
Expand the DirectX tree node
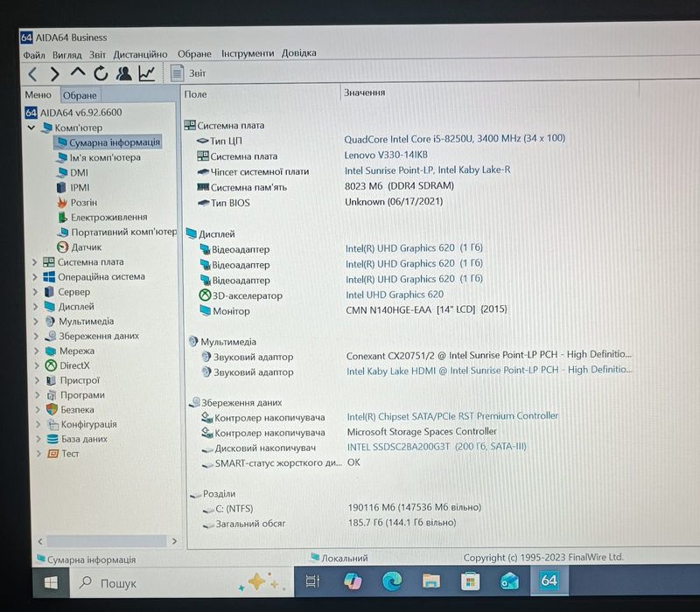coord(37,365)
